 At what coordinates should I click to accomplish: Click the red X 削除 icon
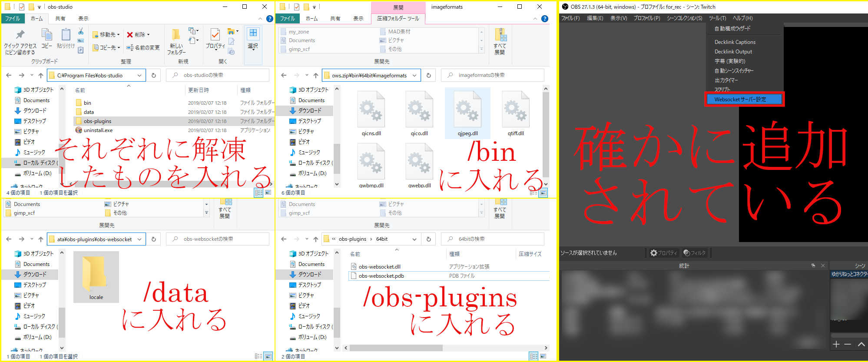[x=129, y=35]
